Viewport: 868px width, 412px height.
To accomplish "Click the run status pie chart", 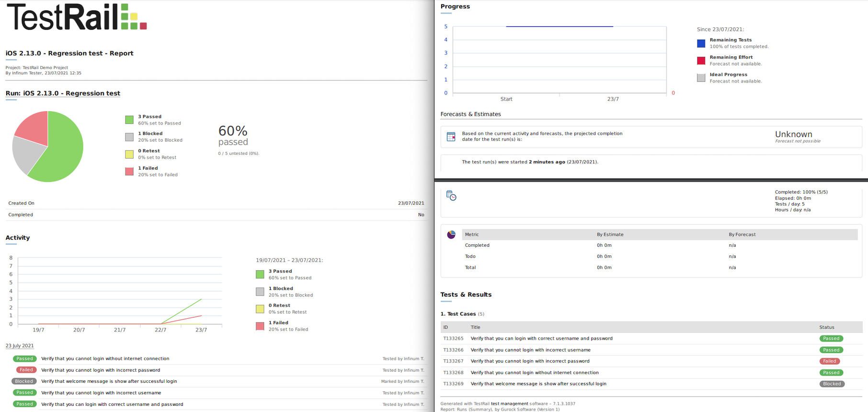I will [48, 147].
